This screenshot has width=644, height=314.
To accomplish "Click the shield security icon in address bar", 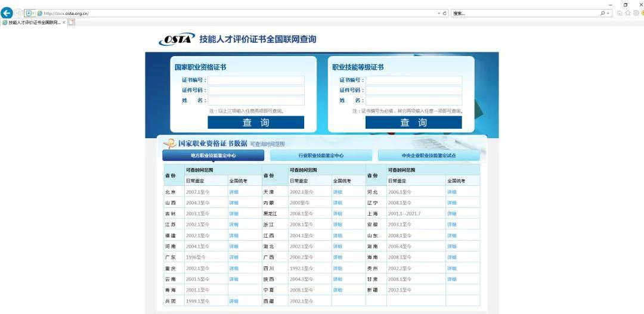I will click(x=29, y=13).
